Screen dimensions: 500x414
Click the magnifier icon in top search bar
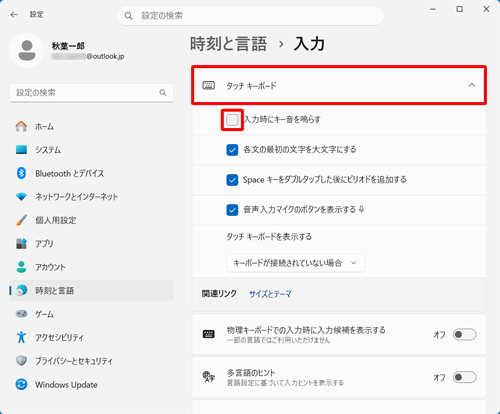[x=128, y=16]
